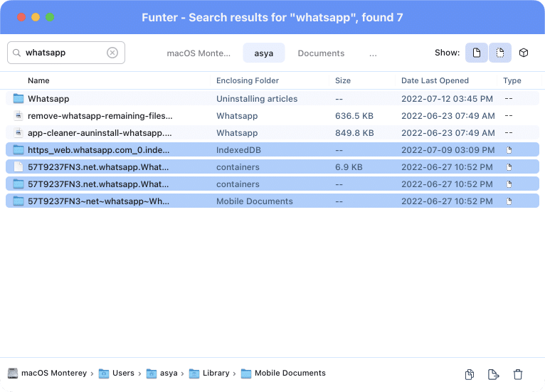
Task: Go to macOS Monterey in path bar
Action: click(54, 373)
